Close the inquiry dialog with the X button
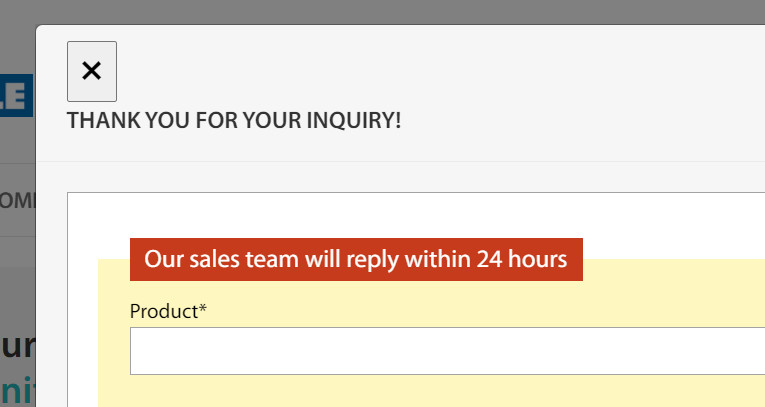This screenshot has width=765, height=407. pyautogui.click(x=92, y=71)
